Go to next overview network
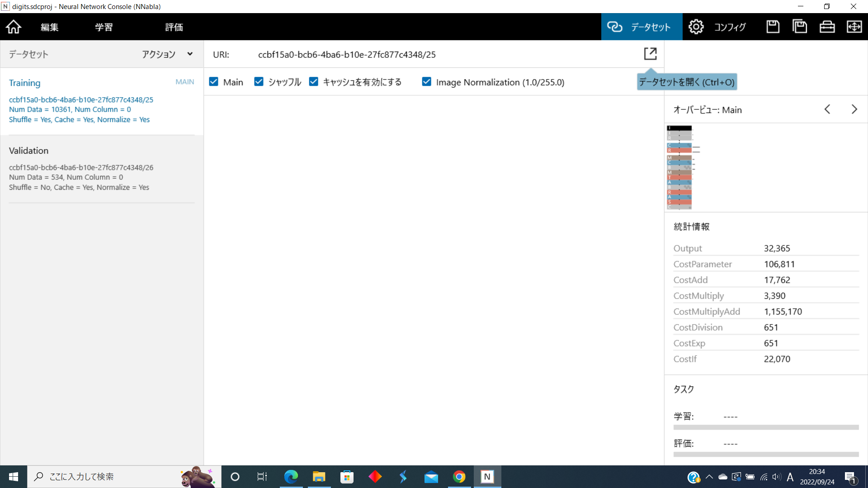The image size is (868, 488). pos(854,109)
